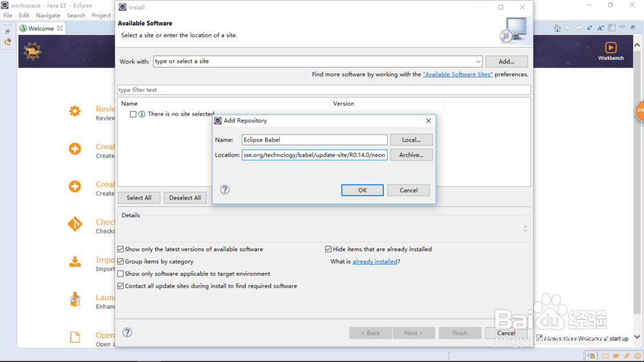644x362 pixels.
Task: Click the Local... button
Action: point(411,140)
